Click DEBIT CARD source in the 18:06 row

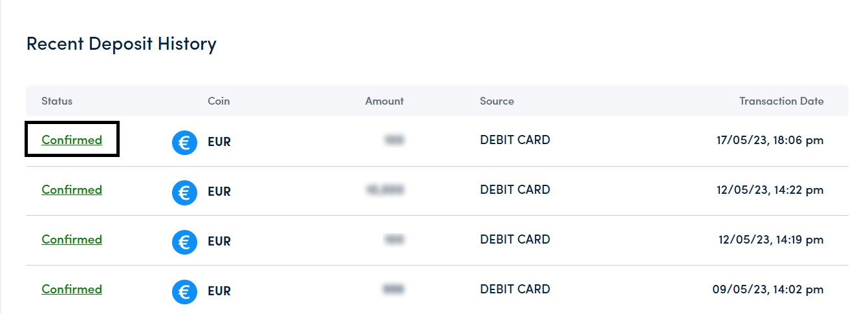coord(515,140)
